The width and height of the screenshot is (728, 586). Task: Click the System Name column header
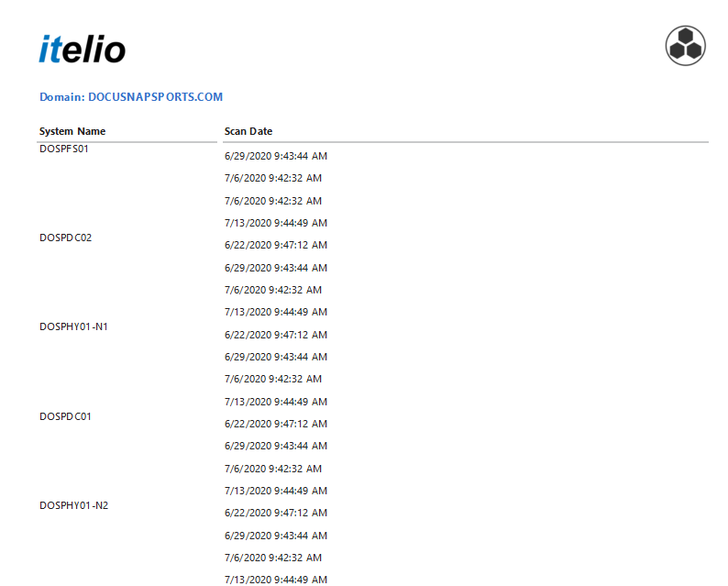click(x=72, y=131)
